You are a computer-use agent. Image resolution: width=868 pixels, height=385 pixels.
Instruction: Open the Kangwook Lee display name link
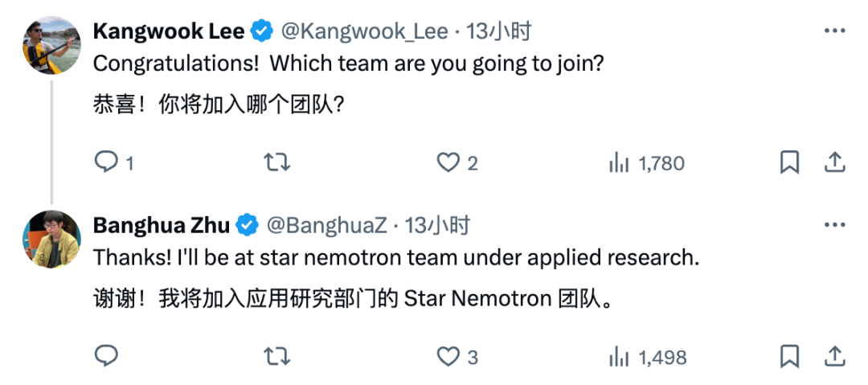pos(169,32)
